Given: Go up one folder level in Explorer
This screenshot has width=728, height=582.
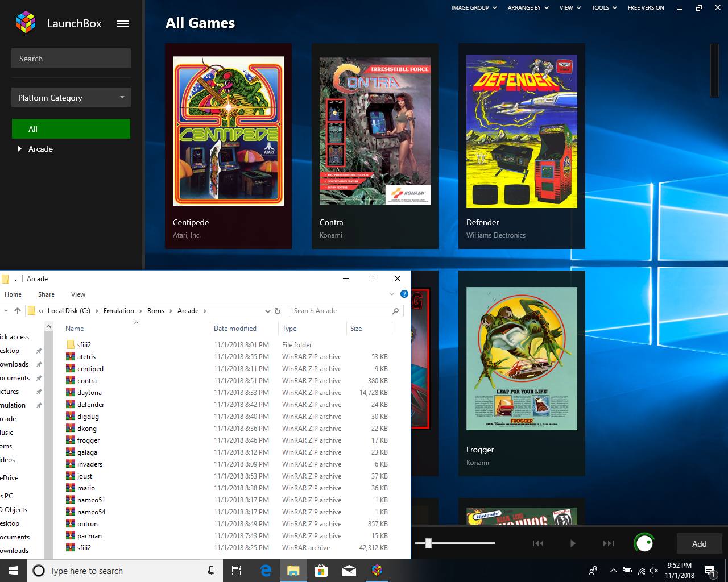Looking at the screenshot, I should point(18,311).
